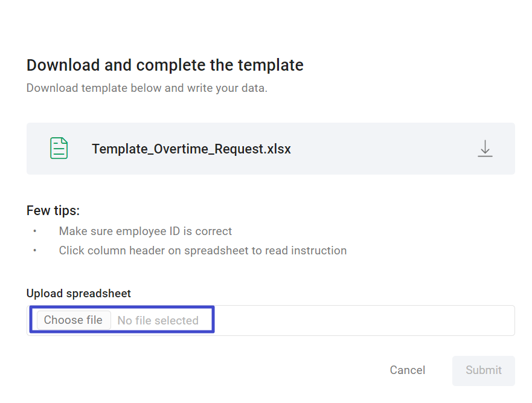This screenshot has width=532, height=403.
Task: Select the 'Make sure employee ID is correct' tip
Action: [145, 231]
